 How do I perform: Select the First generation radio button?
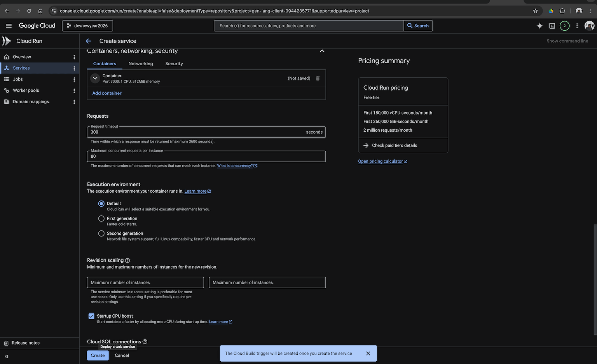click(x=101, y=218)
